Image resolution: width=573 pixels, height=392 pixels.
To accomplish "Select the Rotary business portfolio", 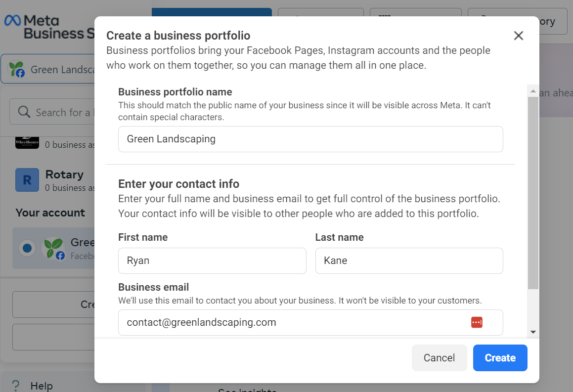I will point(55,180).
